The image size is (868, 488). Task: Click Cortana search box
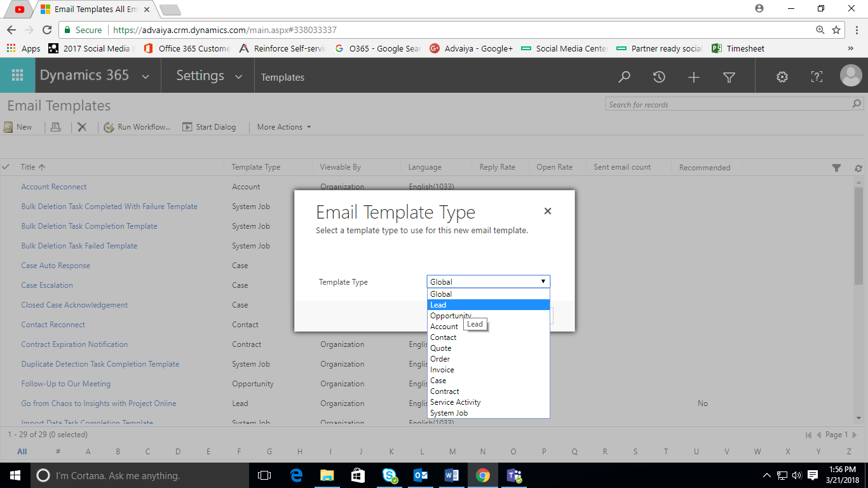(x=139, y=475)
